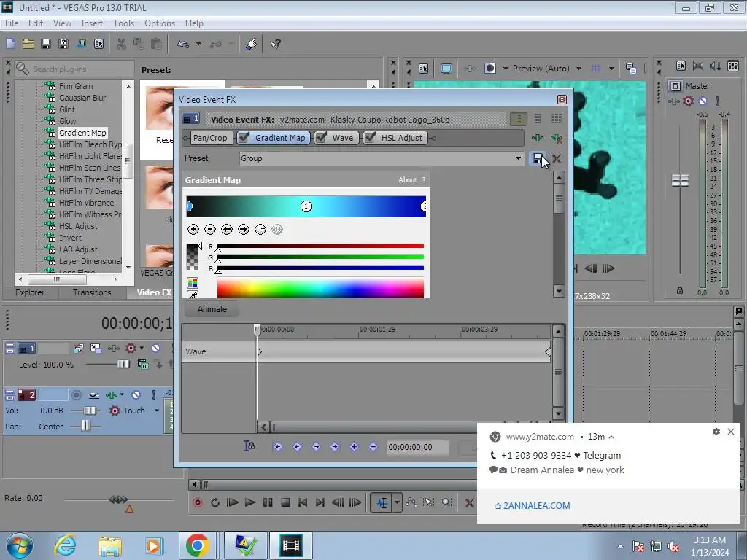Click the eyedropper color picker icon
Viewport: 747px width, 560px height.
(x=193, y=295)
